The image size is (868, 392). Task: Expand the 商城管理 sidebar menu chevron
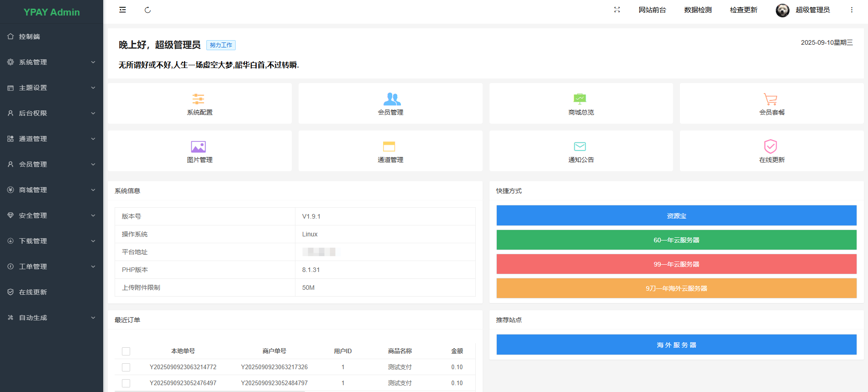[x=93, y=190]
